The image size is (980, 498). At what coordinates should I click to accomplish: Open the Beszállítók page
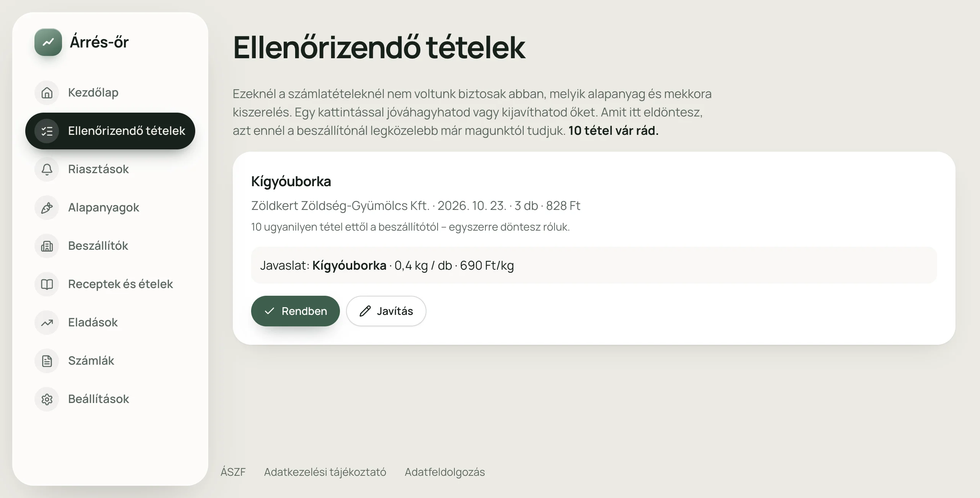click(110, 246)
